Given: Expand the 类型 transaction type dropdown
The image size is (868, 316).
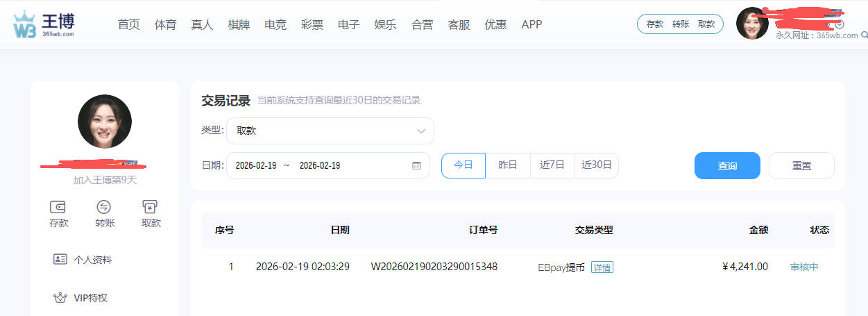Looking at the screenshot, I should [330, 131].
